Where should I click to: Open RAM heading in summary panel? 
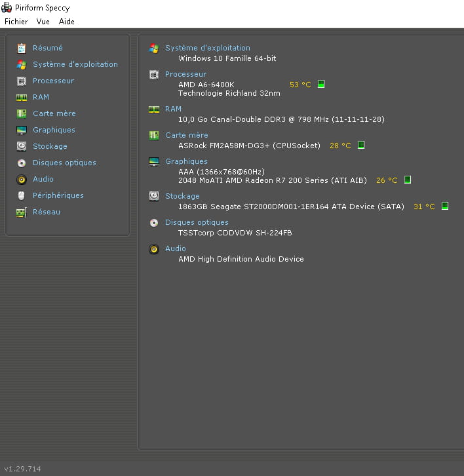pos(173,109)
